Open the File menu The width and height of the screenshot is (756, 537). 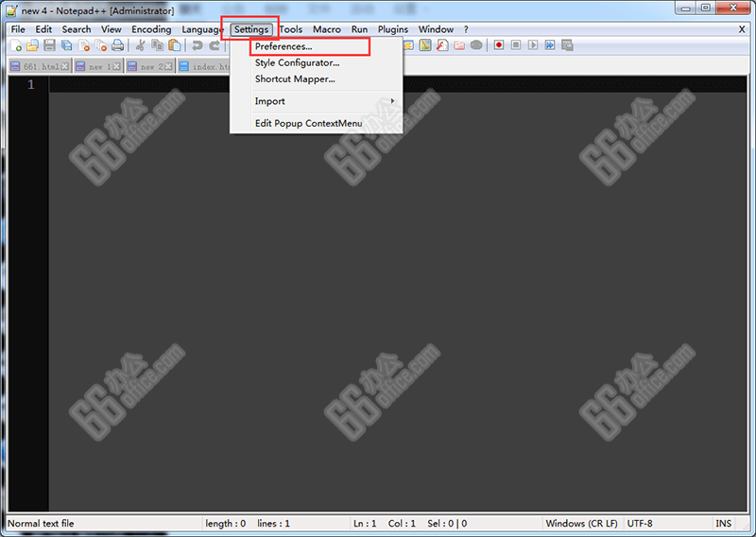click(x=18, y=29)
